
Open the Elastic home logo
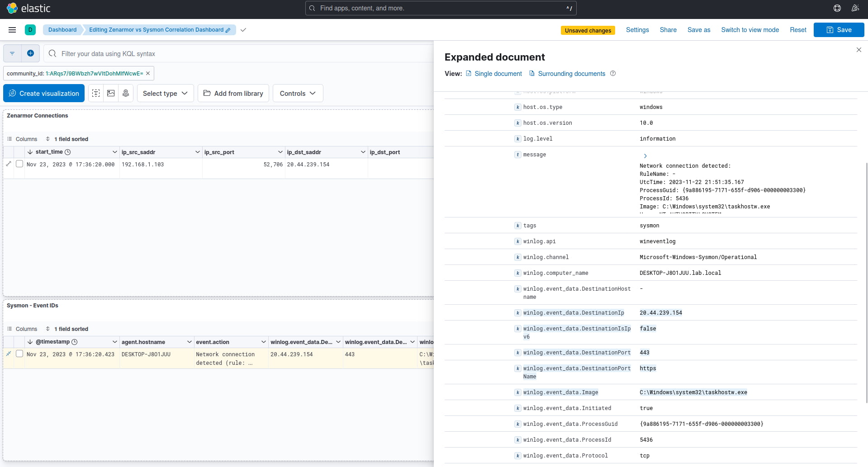tap(28, 8)
